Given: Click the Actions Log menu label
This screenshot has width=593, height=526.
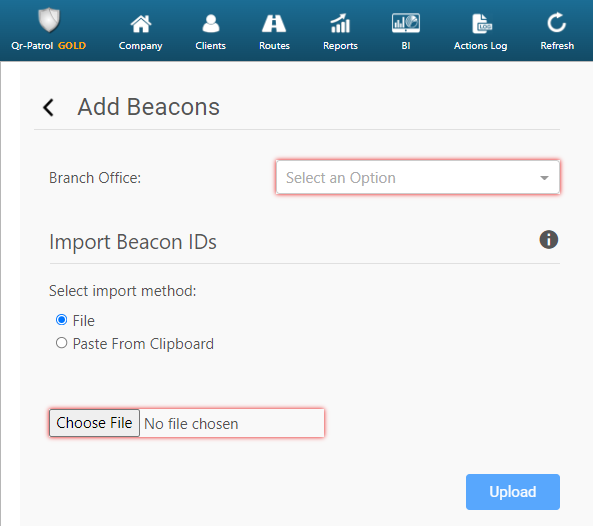Looking at the screenshot, I should 481,46.
